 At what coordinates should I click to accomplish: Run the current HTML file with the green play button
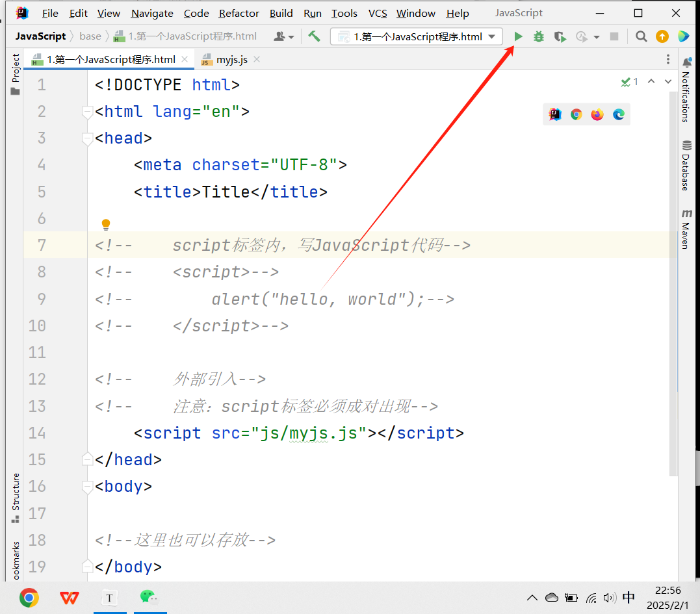(518, 36)
